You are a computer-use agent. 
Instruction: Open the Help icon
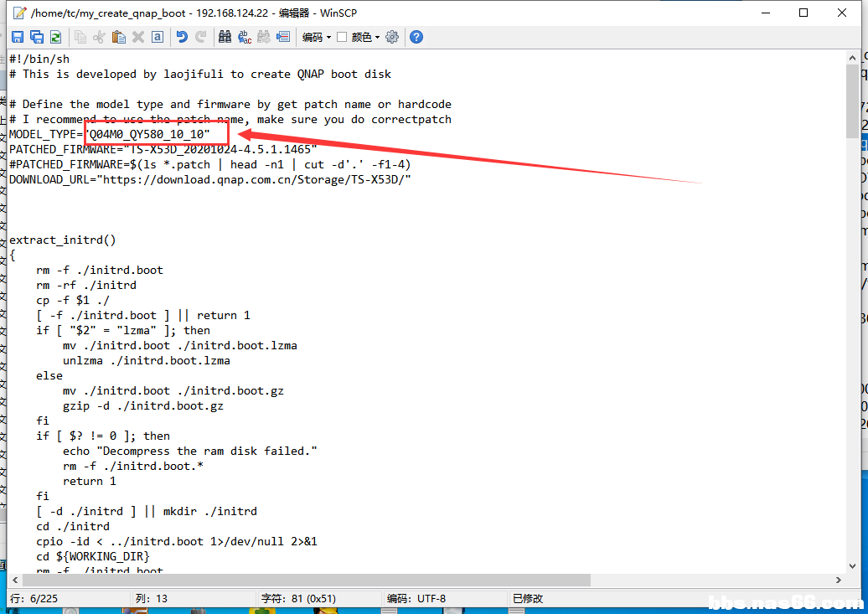[x=416, y=37]
